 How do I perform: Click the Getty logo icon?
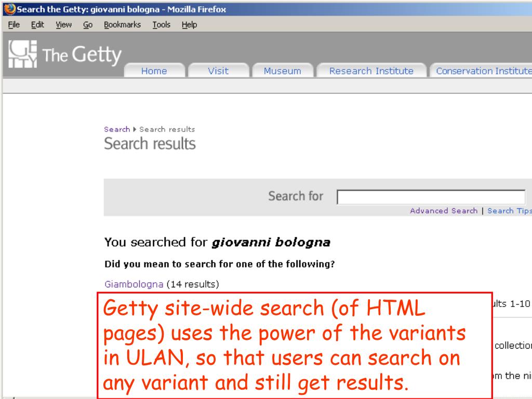tap(23, 54)
